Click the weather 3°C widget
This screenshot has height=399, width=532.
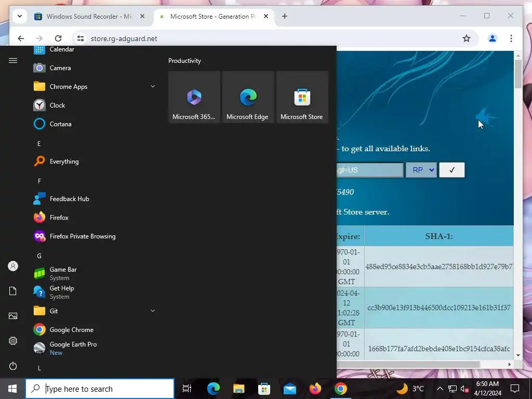pos(410,389)
